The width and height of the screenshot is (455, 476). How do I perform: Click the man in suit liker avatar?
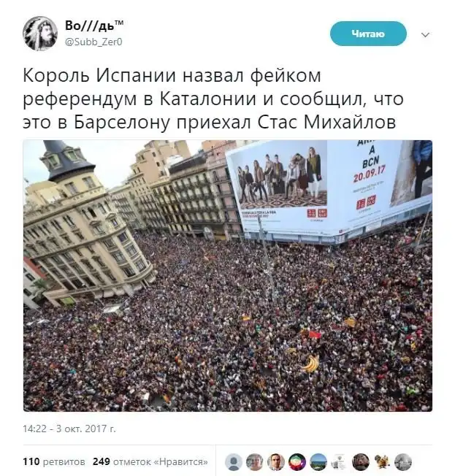pos(276,462)
